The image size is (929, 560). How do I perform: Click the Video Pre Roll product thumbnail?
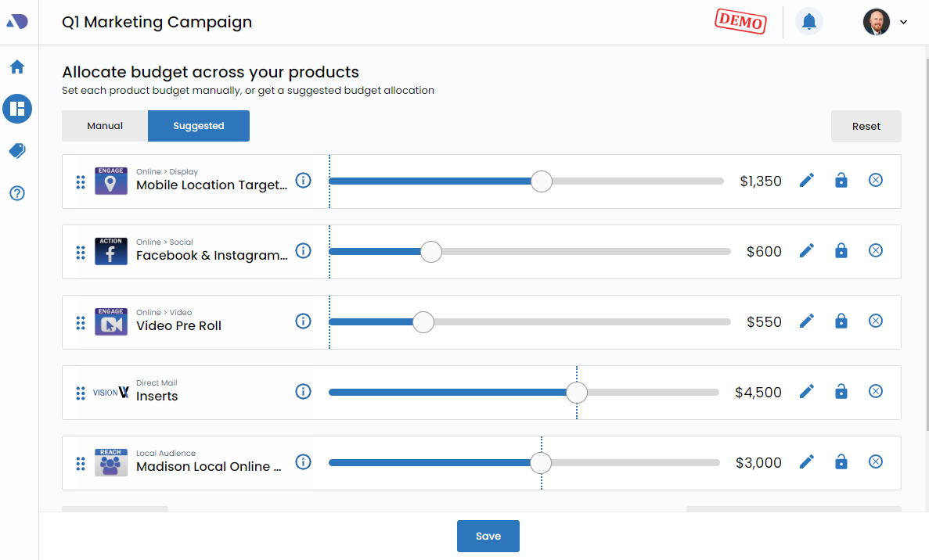111,322
